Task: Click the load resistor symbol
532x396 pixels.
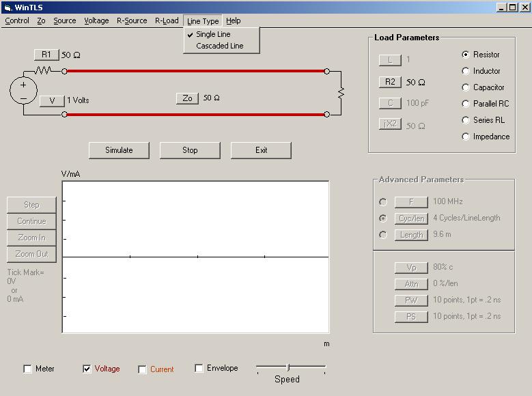Action: (341, 93)
